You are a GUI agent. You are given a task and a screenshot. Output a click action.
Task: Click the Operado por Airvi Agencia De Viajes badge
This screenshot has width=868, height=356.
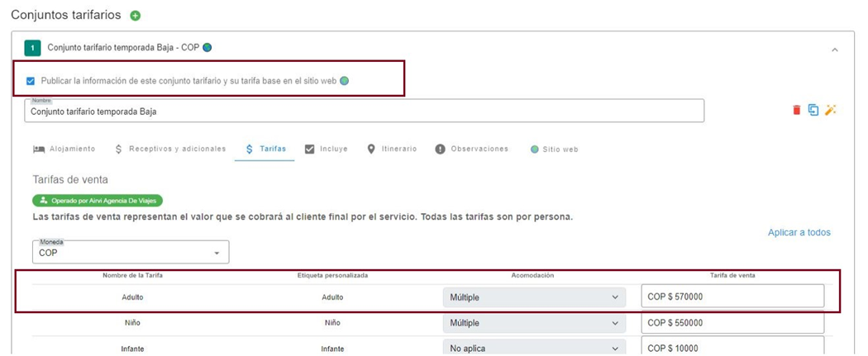point(98,201)
